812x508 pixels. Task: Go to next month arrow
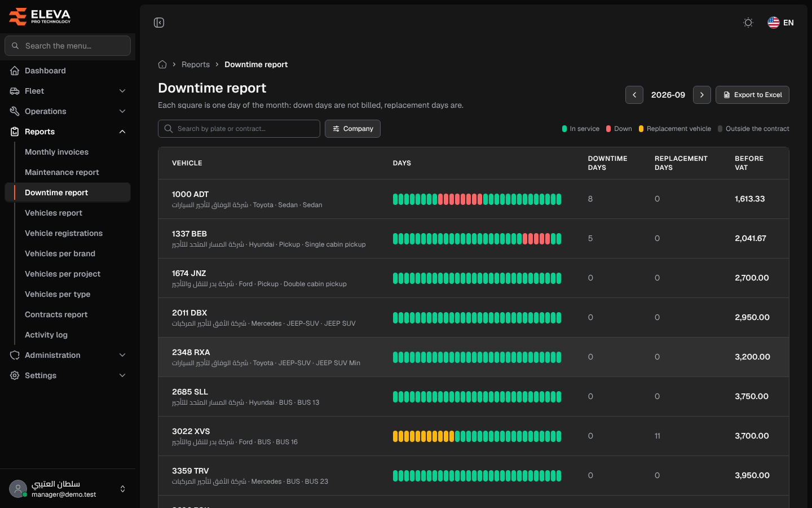click(702, 95)
